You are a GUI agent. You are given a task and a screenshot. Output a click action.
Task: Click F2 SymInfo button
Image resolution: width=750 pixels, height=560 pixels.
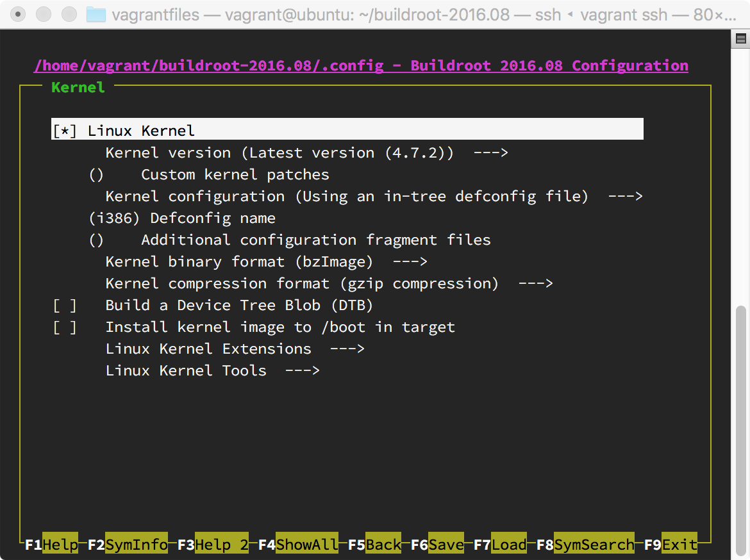click(x=128, y=544)
